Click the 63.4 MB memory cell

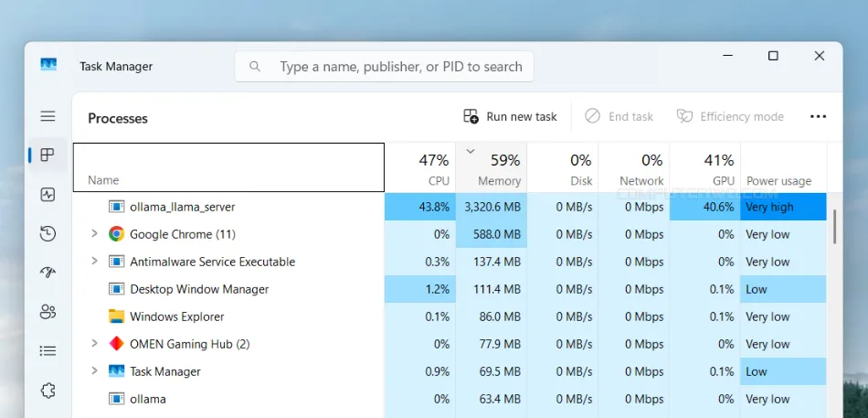point(492,399)
